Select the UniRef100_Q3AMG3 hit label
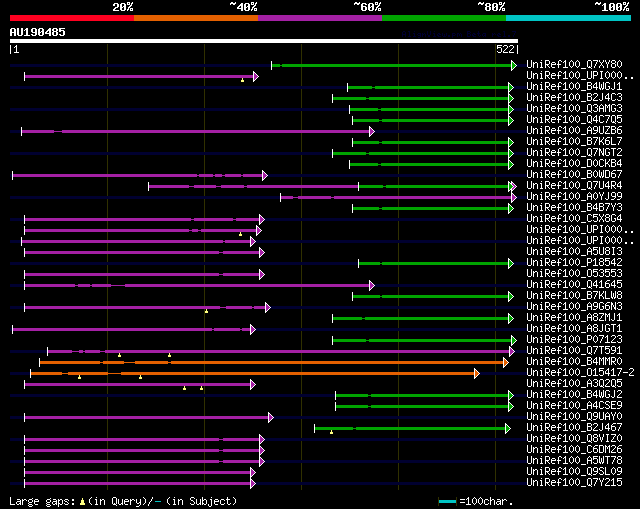 click(x=574, y=109)
